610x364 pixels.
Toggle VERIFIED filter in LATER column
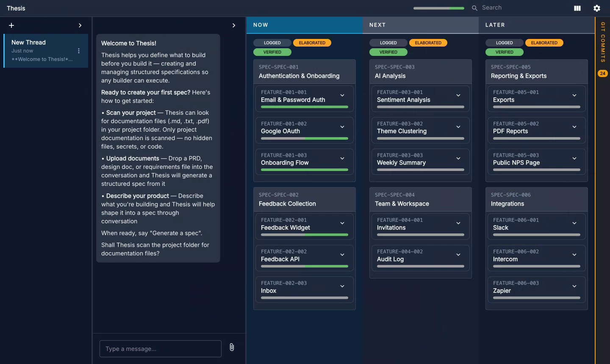505,52
